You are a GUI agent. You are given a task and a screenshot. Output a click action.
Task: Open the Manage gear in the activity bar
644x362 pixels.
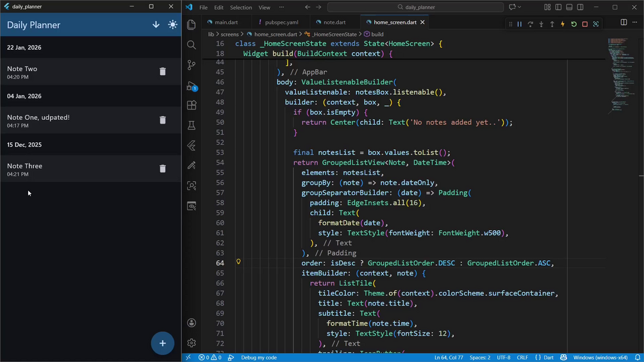pyautogui.click(x=192, y=343)
